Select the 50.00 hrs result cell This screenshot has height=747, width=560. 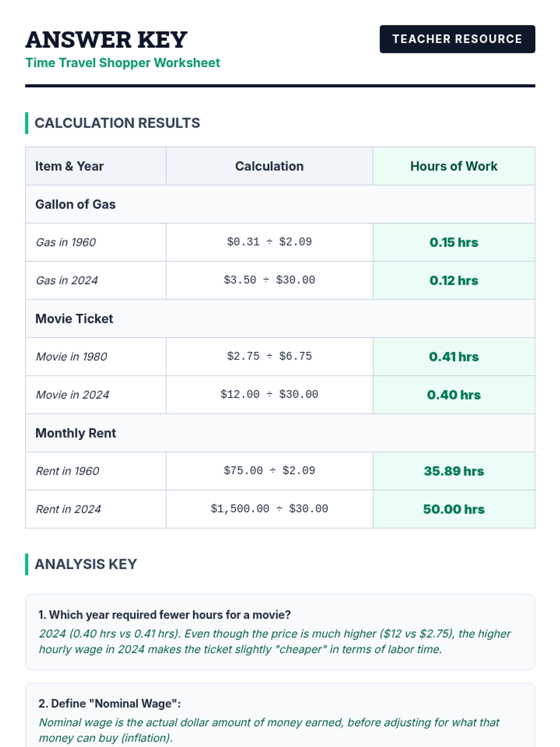[454, 509]
